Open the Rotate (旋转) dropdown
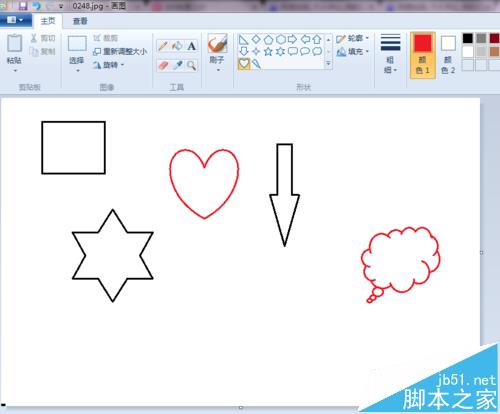The image size is (500, 414). (109, 65)
